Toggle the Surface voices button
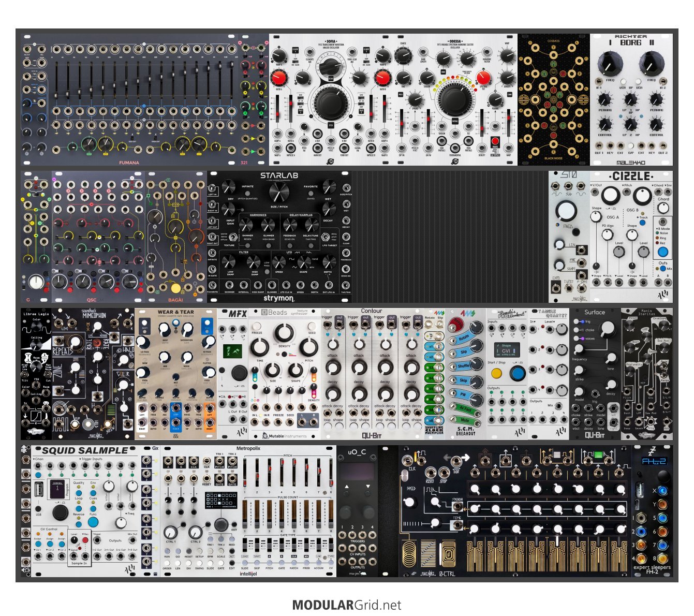The height and width of the screenshot is (616, 694). [577, 339]
